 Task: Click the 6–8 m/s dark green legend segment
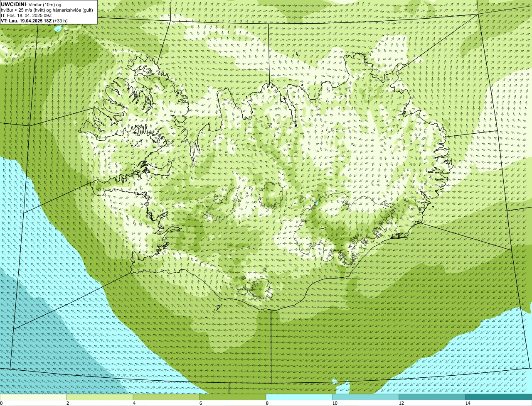[233, 397]
